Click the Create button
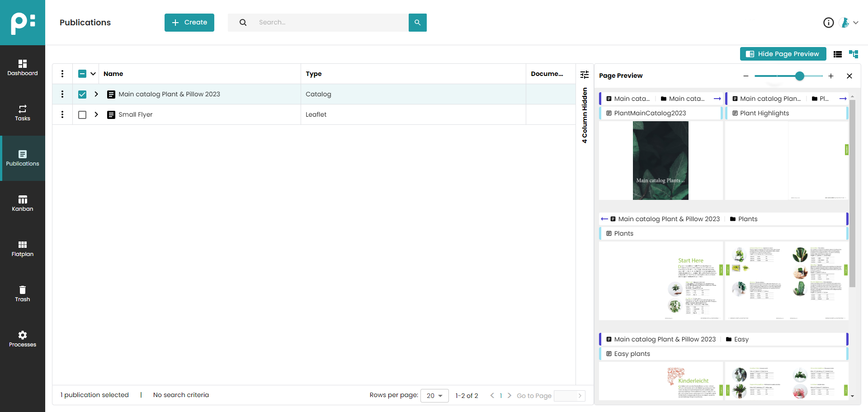Viewport: 868px width, 412px height. click(x=189, y=23)
